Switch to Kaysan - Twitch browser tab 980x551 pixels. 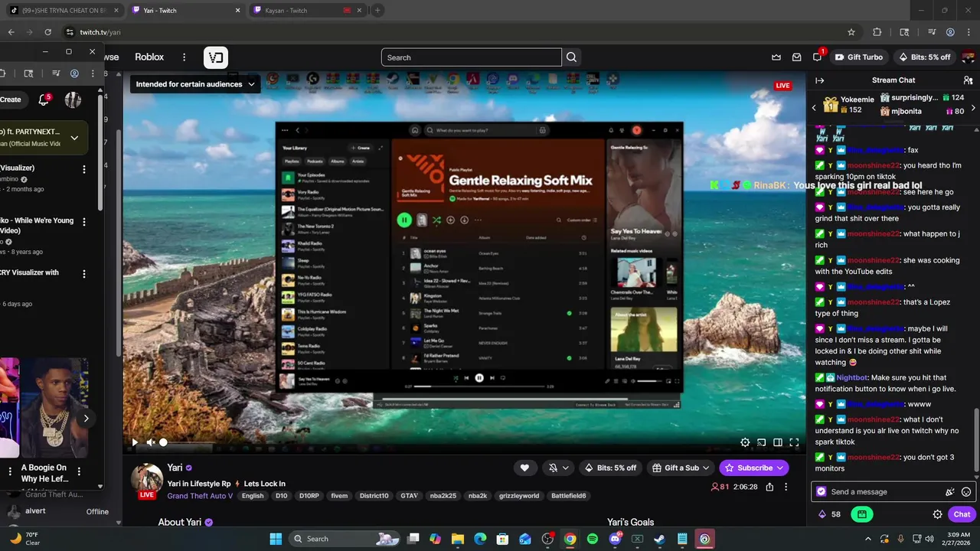coord(306,11)
